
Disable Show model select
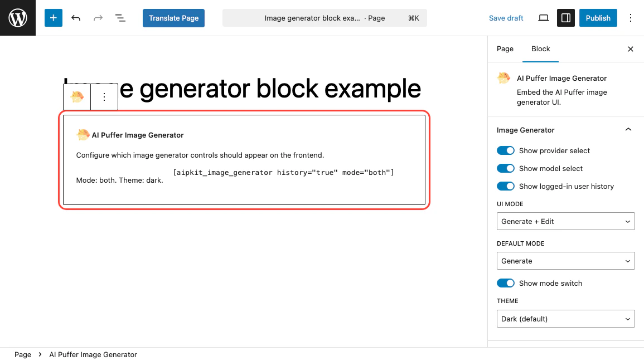click(505, 168)
